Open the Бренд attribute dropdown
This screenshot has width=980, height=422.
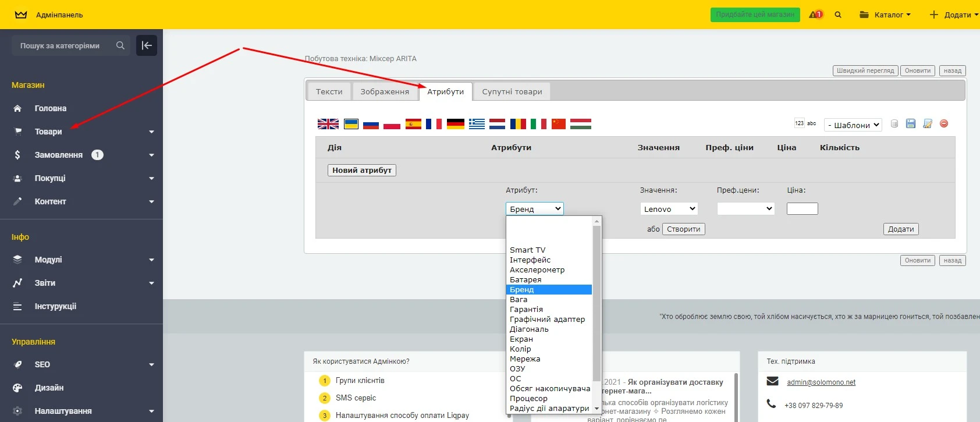click(534, 208)
